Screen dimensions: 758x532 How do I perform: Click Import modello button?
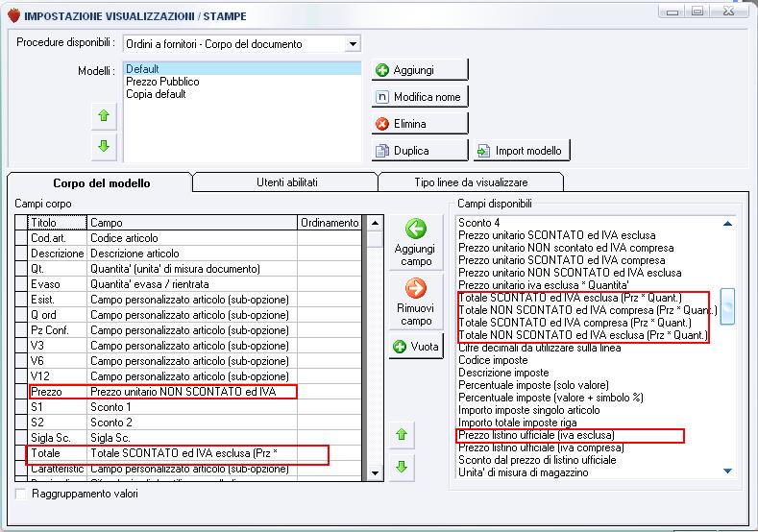pos(522,151)
